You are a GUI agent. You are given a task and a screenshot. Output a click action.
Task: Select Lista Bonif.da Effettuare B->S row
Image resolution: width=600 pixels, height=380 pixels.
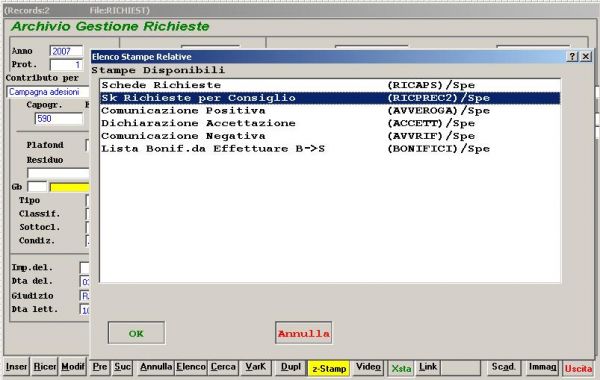(330, 148)
